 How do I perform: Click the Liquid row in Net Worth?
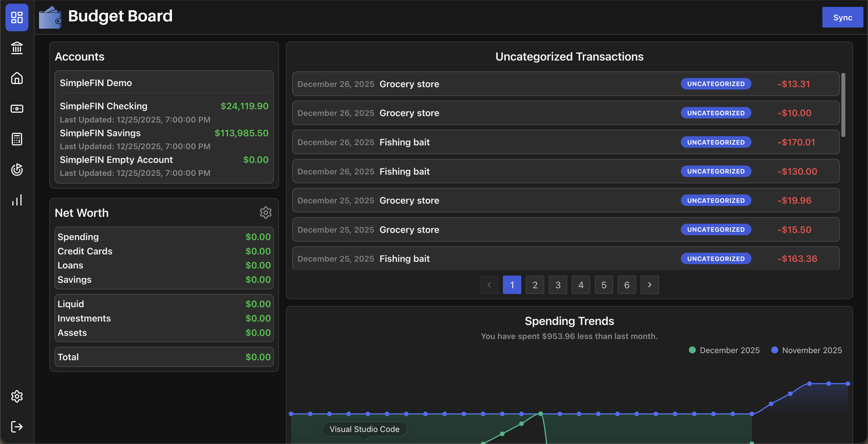point(164,304)
